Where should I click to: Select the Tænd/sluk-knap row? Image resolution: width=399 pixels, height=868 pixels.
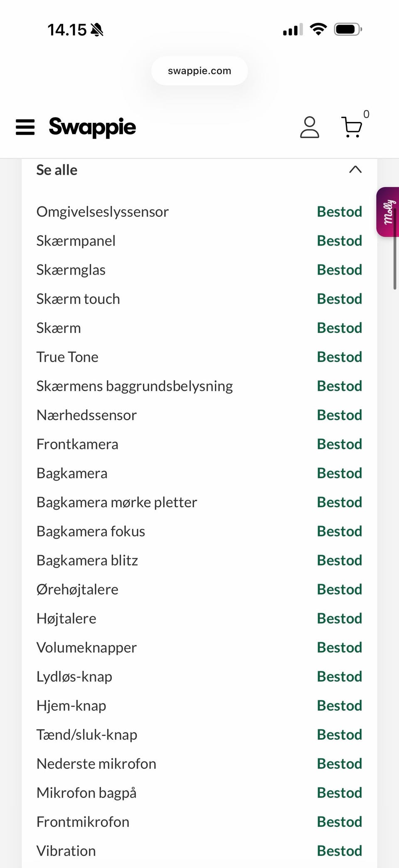click(x=87, y=735)
